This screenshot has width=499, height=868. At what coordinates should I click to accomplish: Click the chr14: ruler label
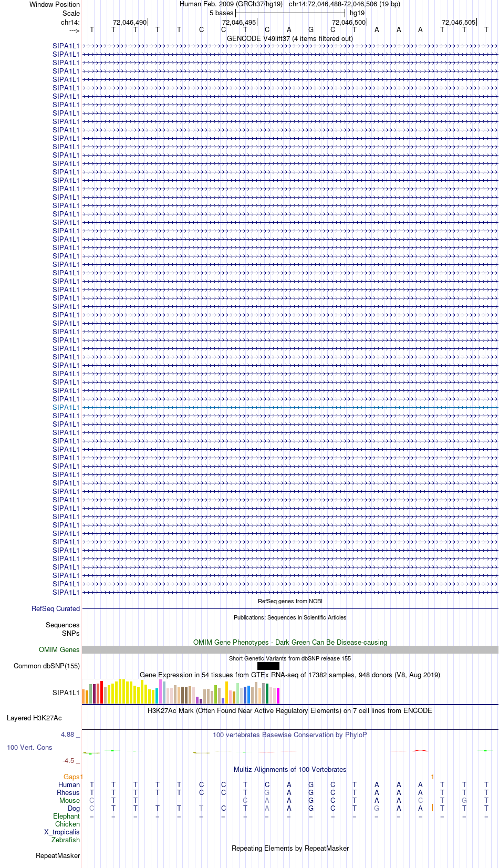[70, 23]
